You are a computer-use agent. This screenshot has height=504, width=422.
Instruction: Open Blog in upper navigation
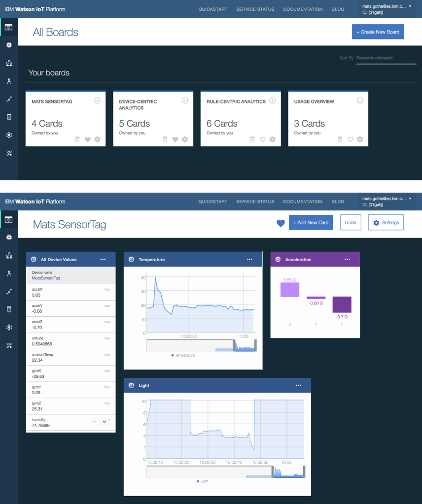click(x=338, y=9)
